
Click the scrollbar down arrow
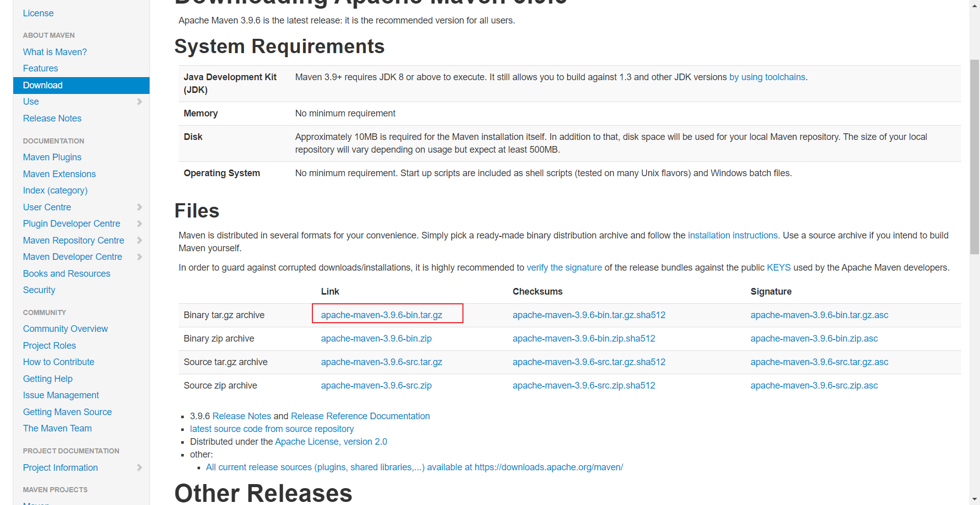[x=974, y=499]
